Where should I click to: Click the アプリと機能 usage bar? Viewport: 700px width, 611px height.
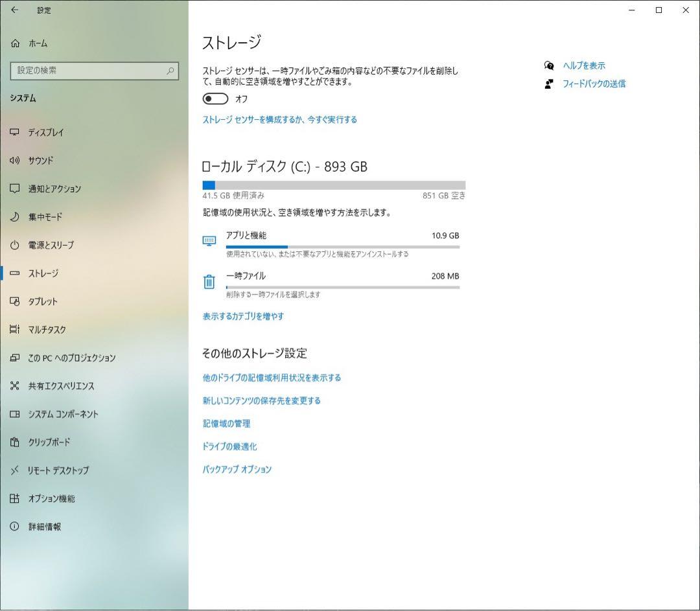(x=343, y=247)
